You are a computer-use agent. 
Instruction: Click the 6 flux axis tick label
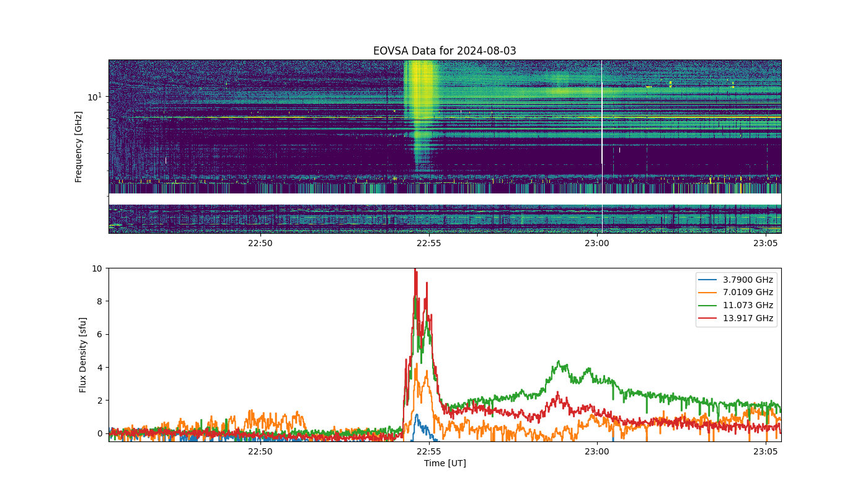coord(100,334)
